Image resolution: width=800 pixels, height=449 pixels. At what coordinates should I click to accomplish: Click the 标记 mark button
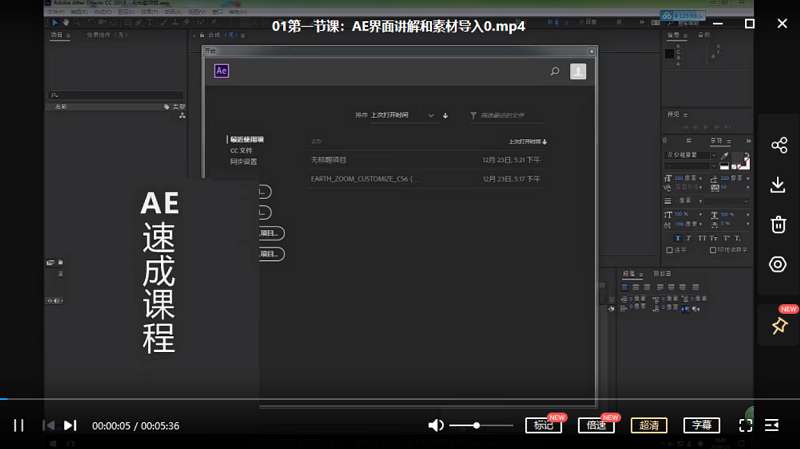click(544, 425)
